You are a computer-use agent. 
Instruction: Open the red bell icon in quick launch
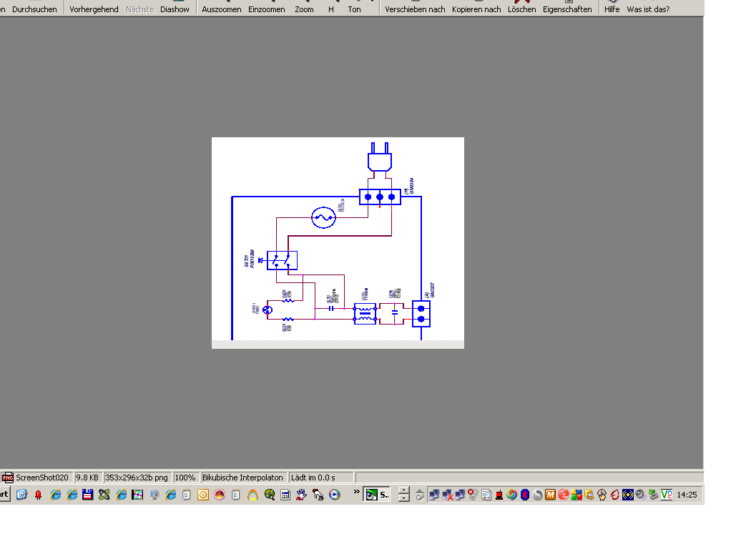point(38,495)
